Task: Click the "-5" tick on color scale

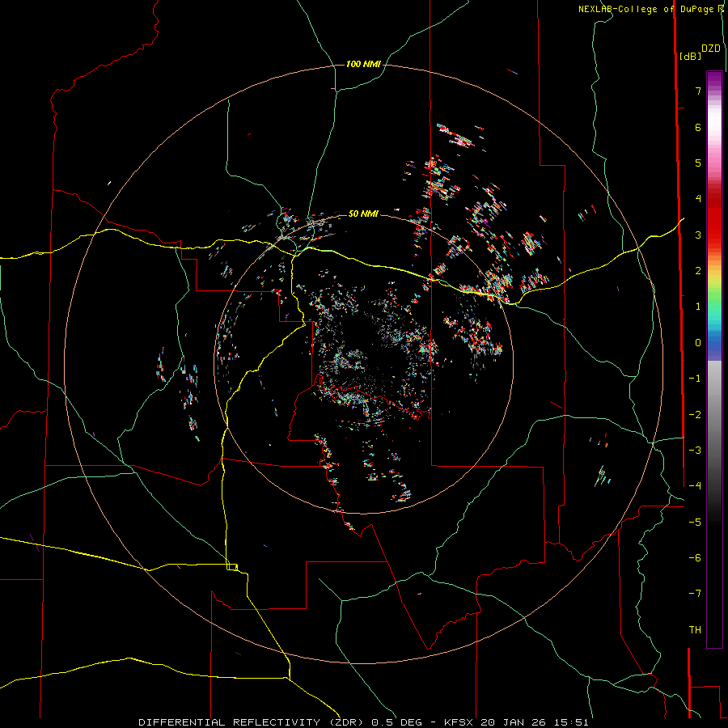Action: click(x=695, y=523)
